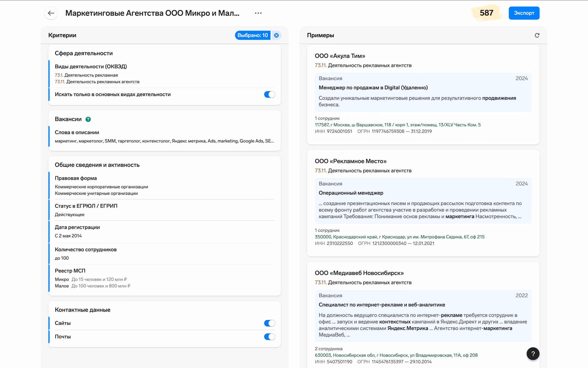Toggle search only in main activity types
Image resolution: width=588 pixels, height=368 pixels.
pos(269,94)
